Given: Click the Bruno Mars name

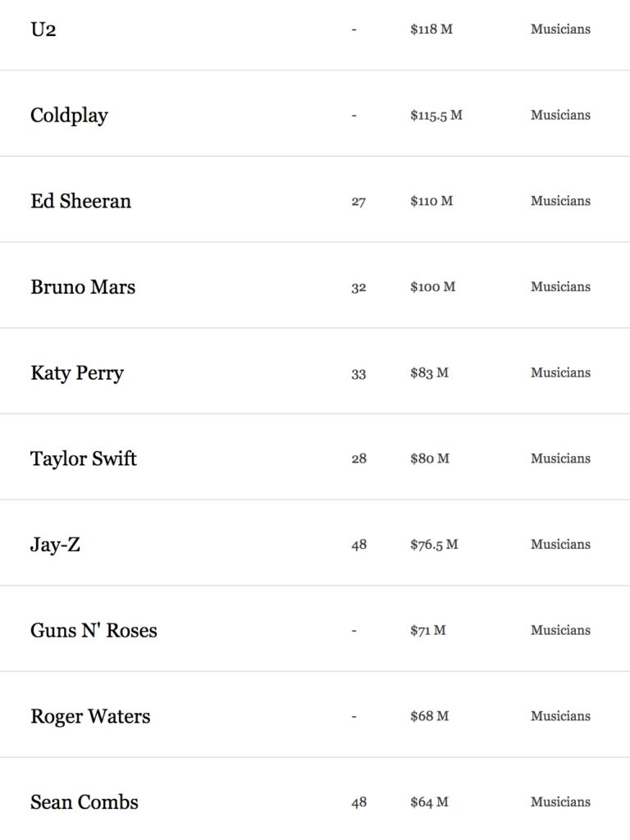Looking at the screenshot, I should tap(83, 286).
